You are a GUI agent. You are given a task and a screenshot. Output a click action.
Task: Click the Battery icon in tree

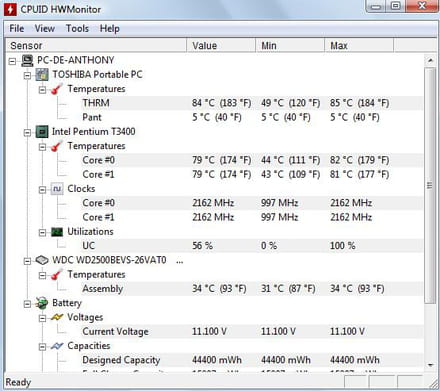pos(42,303)
